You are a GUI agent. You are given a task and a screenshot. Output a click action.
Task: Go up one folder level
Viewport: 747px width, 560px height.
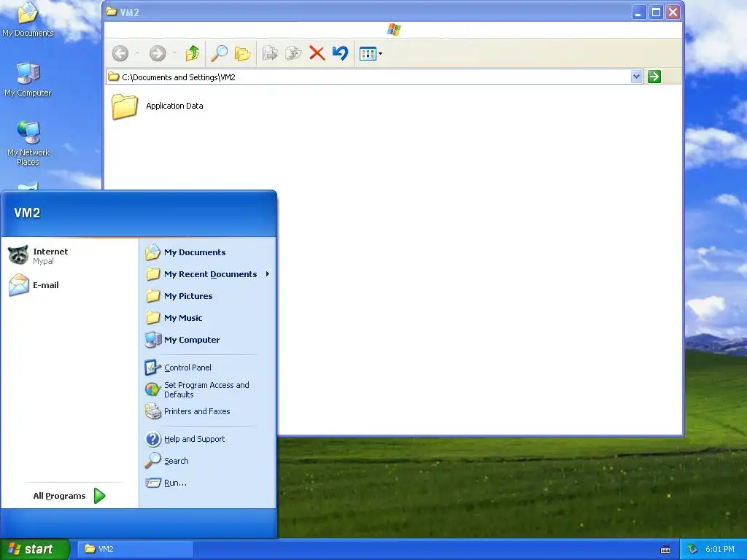[193, 53]
